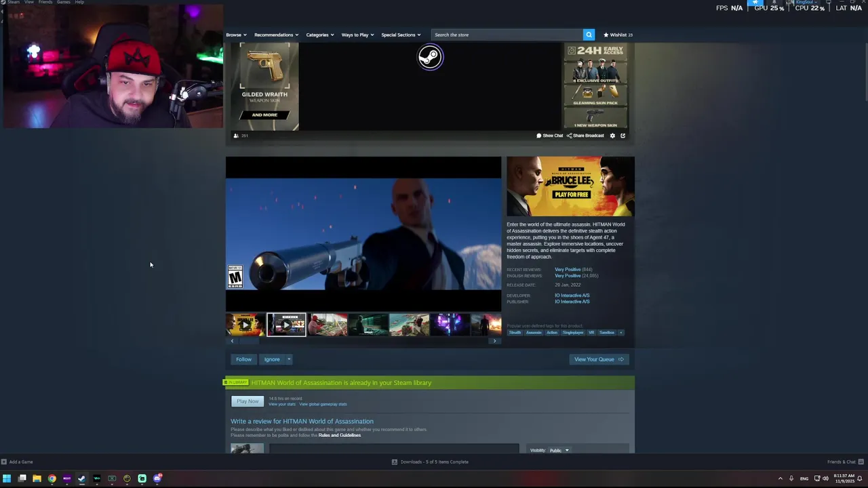
Task: Click the VR tag
Action: [x=591, y=332]
